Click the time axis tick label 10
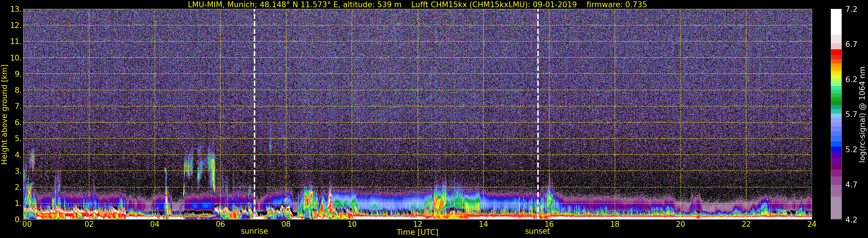The height and width of the screenshot is (238, 868). click(352, 224)
